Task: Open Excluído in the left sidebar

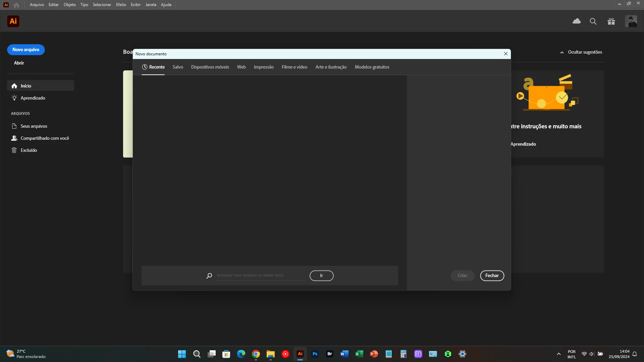Action: pyautogui.click(x=29, y=150)
